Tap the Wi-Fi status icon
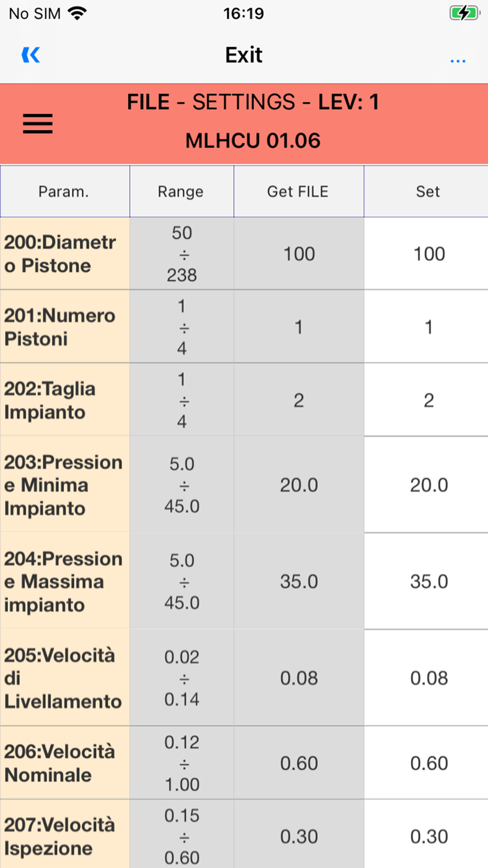The height and width of the screenshot is (868, 488). point(77,13)
